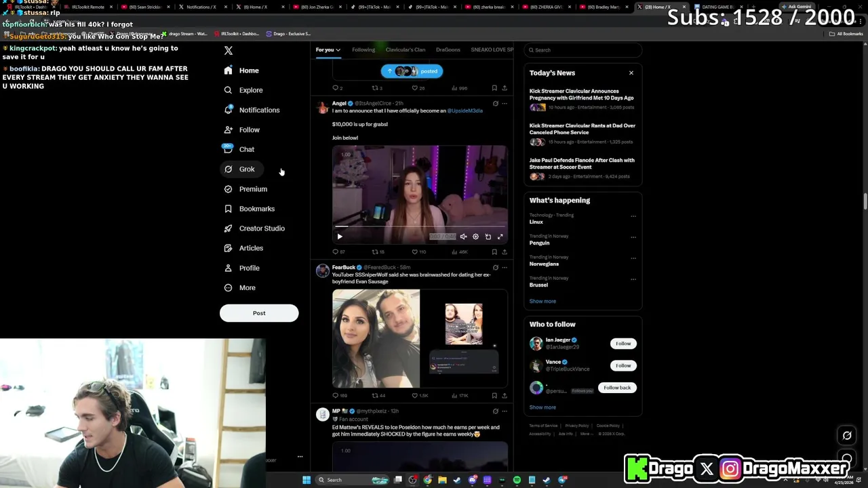The width and height of the screenshot is (868, 488).
Task: Click the Articles sidebar icon
Action: 228,248
